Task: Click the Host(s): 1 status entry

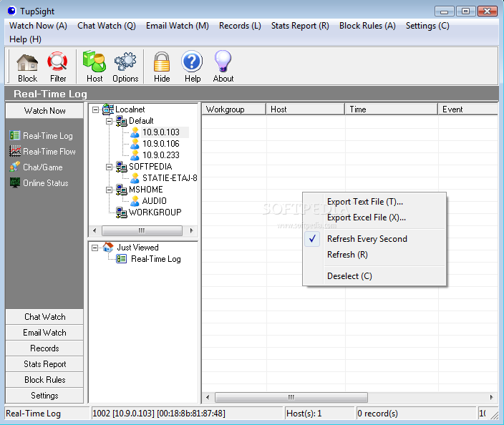Action: point(319,414)
